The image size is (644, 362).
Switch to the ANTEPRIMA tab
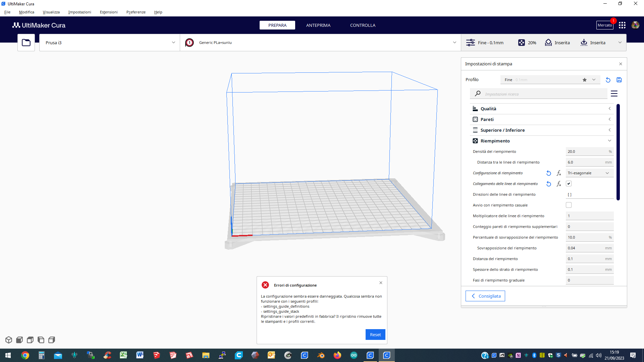coord(318,25)
